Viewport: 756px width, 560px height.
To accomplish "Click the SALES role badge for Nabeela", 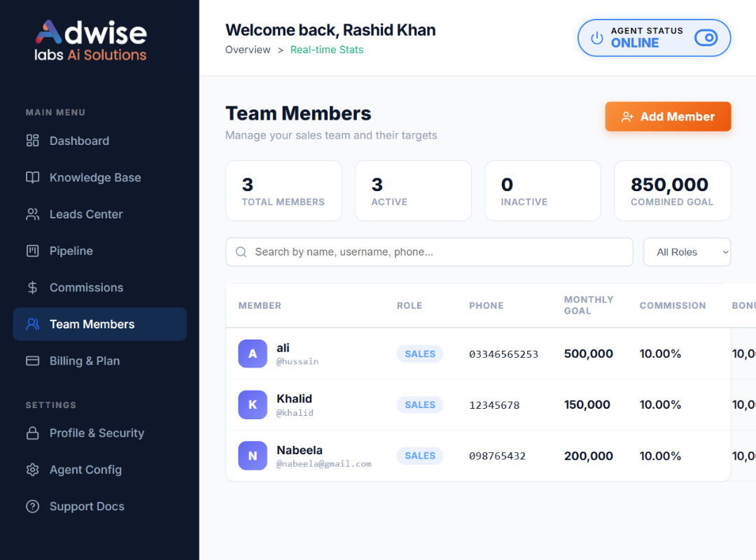I will point(420,456).
